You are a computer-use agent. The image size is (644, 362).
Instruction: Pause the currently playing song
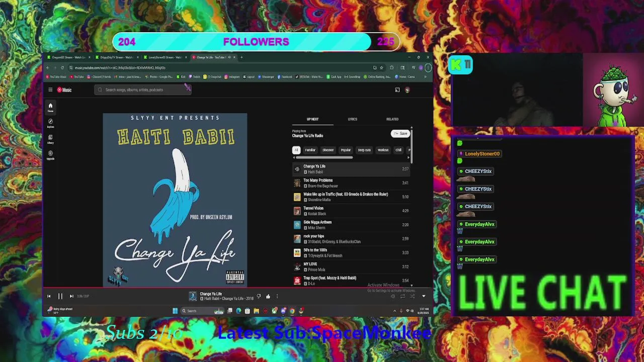[x=60, y=296]
